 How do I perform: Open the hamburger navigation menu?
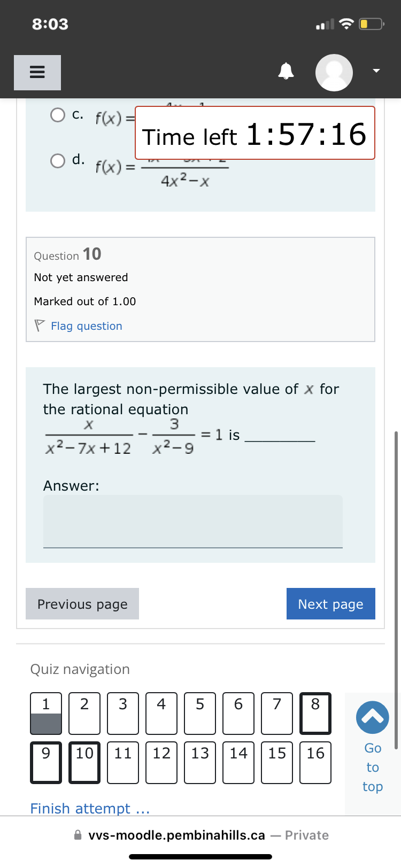coord(37,72)
